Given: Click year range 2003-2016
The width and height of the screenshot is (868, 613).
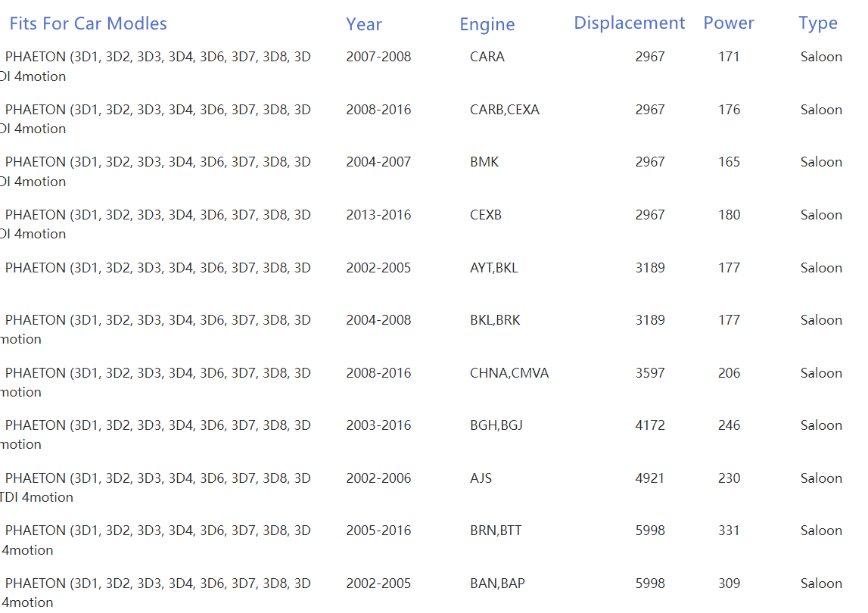Looking at the screenshot, I should click(378, 425).
